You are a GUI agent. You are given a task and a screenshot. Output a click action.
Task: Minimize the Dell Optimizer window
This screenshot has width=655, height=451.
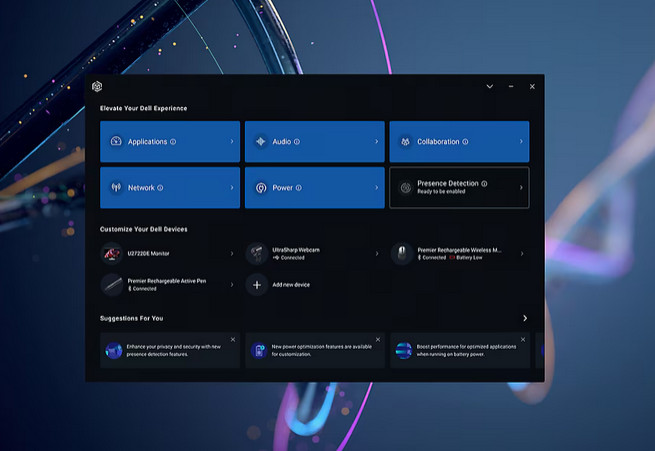pyautogui.click(x=511, y=86)
